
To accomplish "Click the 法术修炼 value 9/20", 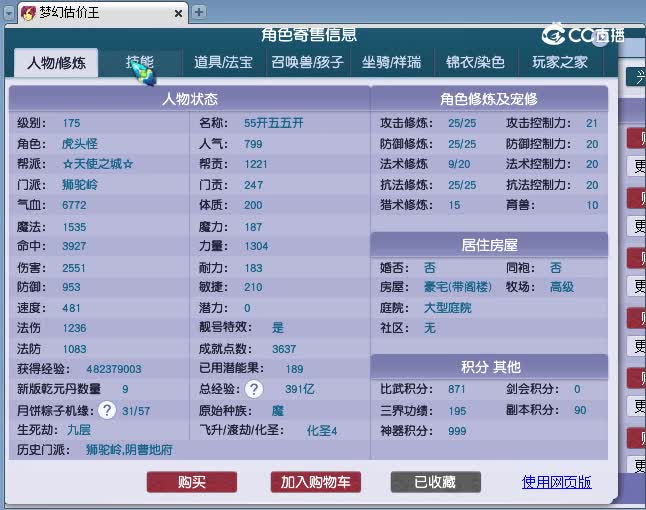I will [x=459, y=164].
